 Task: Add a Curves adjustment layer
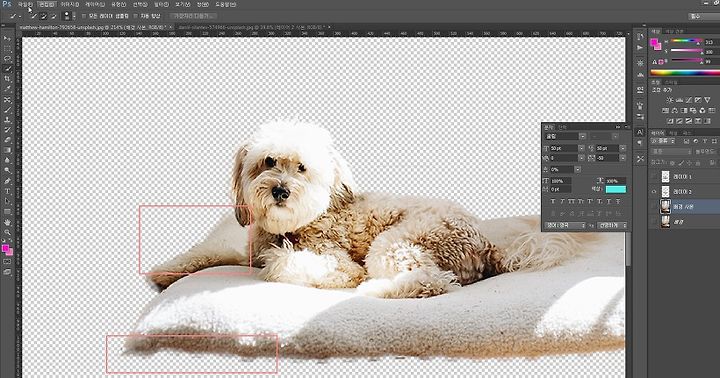point(689,100)
